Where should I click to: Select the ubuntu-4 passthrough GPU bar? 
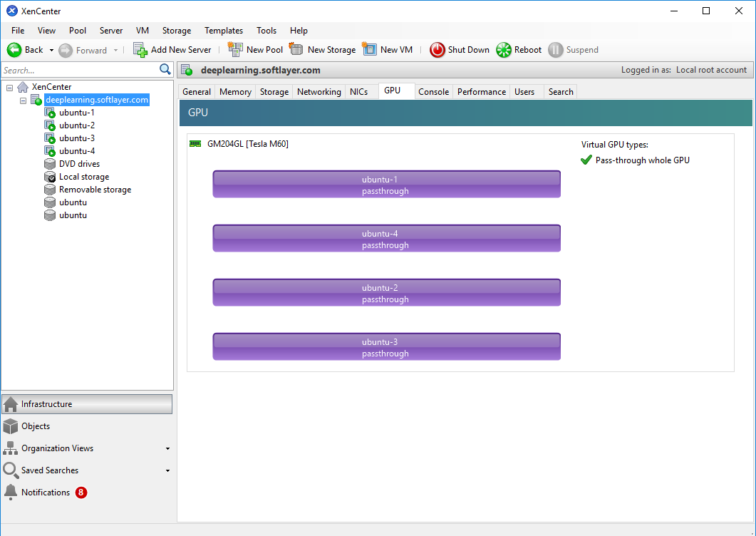coord(387,238)
